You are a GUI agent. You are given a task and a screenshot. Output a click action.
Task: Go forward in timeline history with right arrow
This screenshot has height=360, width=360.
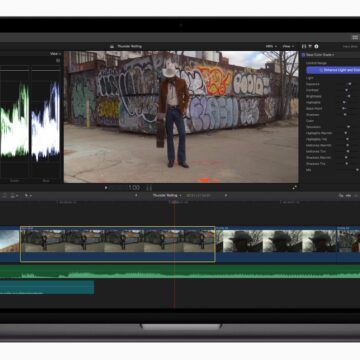tap(226, 195)
